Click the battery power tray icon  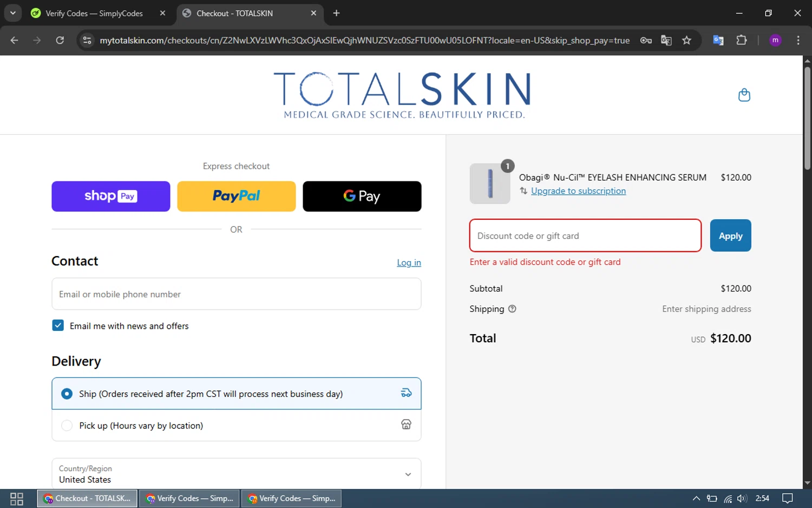point(712,499)
